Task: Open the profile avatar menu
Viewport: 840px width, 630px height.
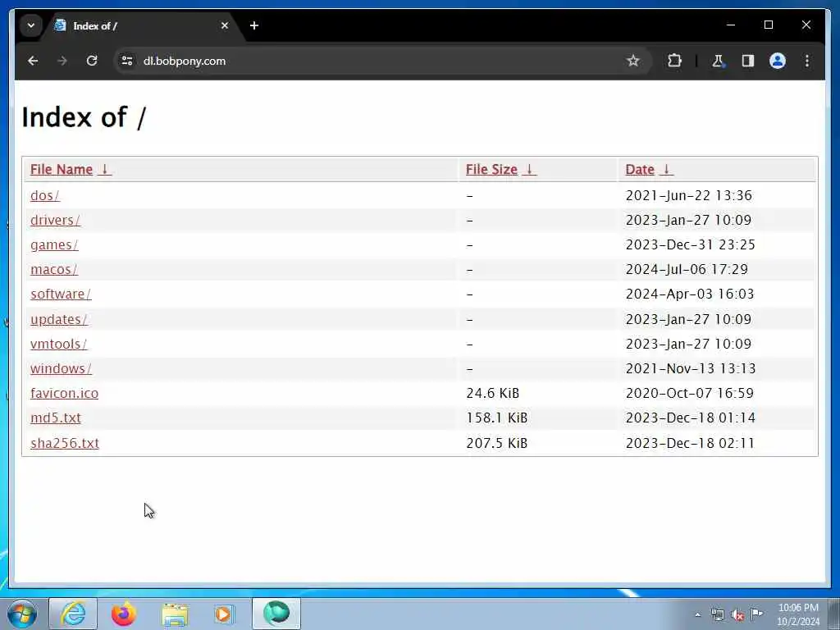Action: click(778, 61)
